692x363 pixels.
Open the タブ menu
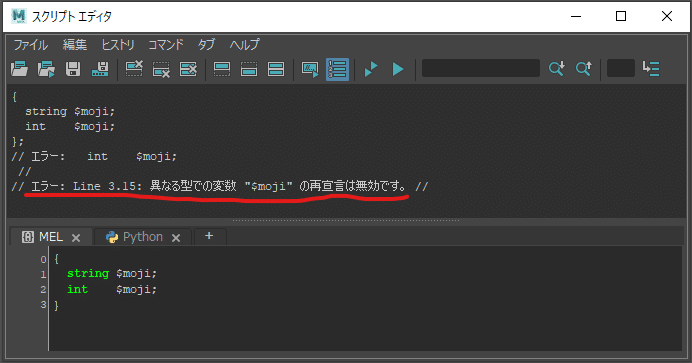point(206,45)
